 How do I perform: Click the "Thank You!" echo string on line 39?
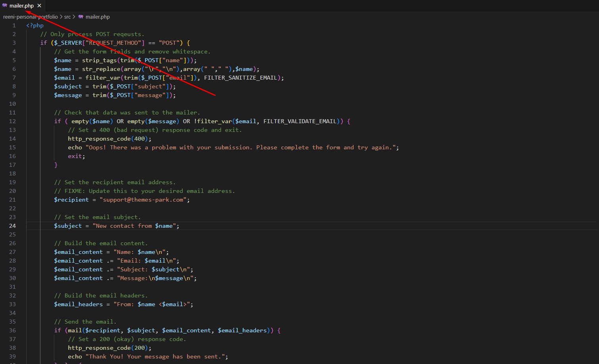coord(157,356)
